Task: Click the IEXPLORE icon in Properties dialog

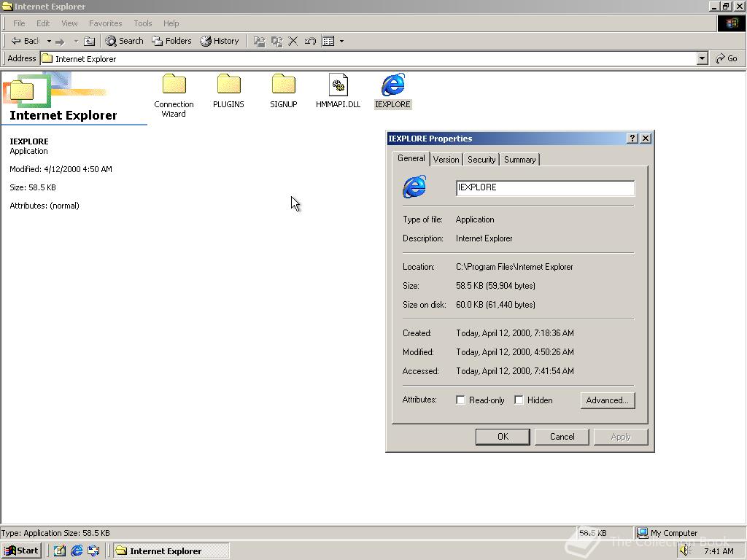Action: pos(414,187)
